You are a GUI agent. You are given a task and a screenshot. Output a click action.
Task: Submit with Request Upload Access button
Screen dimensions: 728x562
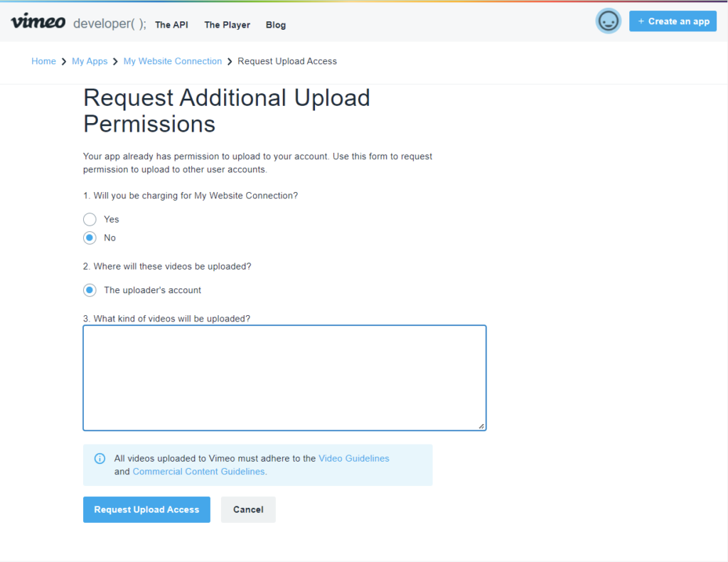(x=146, y=509)
